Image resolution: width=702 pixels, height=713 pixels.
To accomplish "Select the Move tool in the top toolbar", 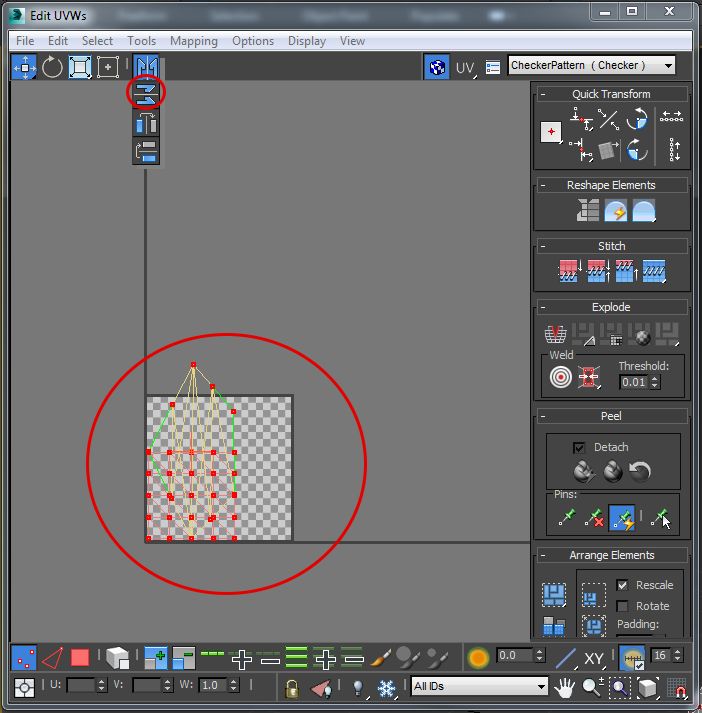I will click(x=25, y=67).
